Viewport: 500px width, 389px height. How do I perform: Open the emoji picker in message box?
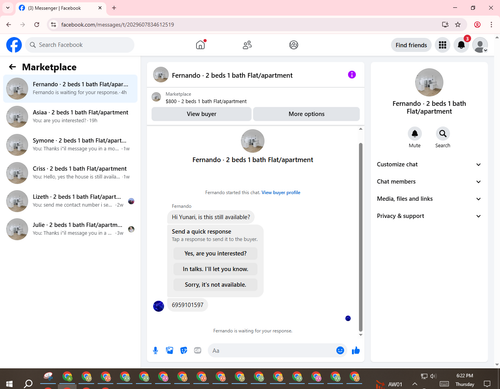coord(340,350)
